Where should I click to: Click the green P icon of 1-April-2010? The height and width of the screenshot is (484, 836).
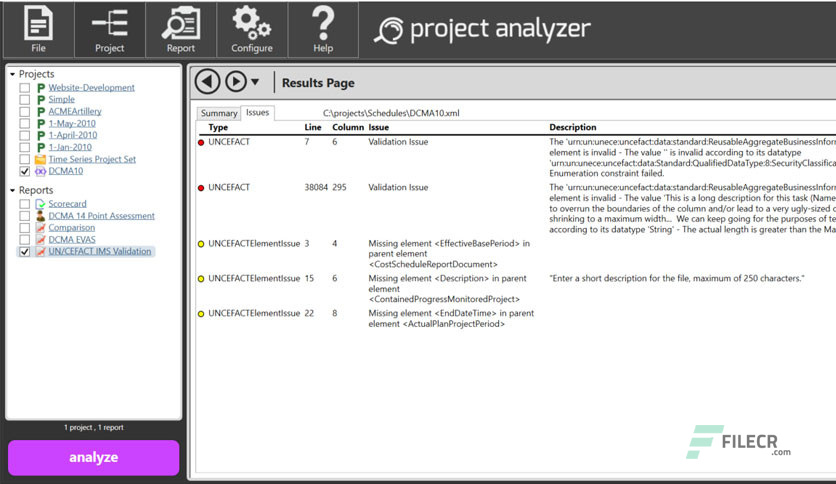pyautogui.click(x=41, y=135)
